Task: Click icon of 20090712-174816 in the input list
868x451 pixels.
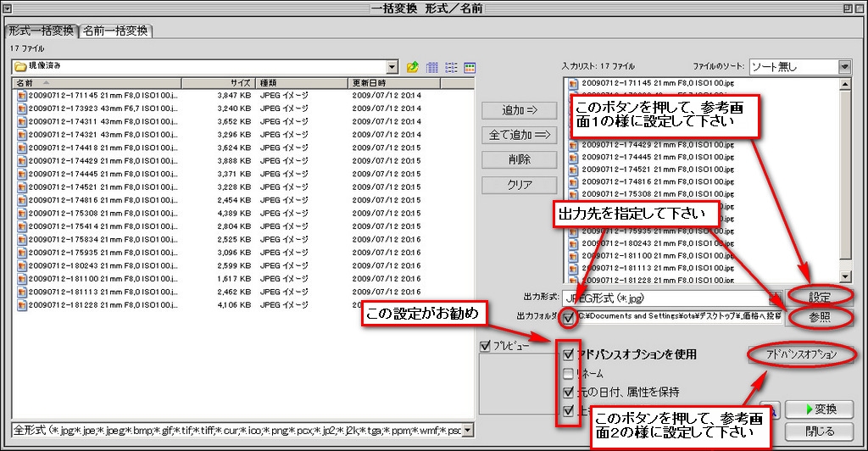Action: coord(573,182)
